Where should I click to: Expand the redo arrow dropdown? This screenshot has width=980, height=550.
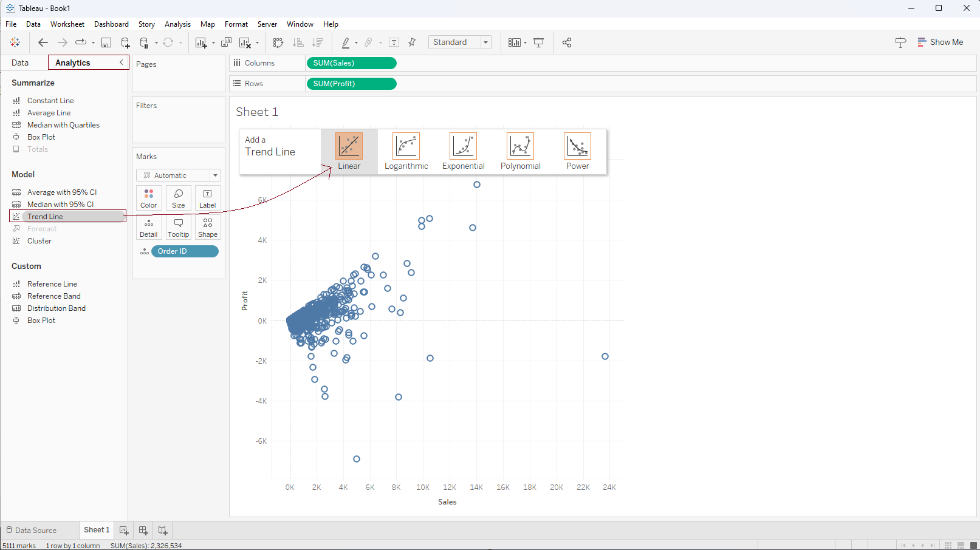pyautogui.click(x=93, y=42)
